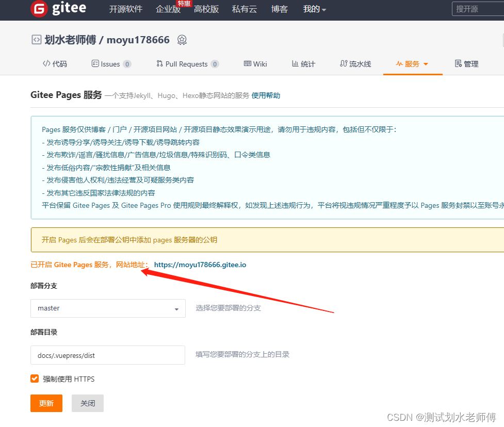This screenshot has height=427, width=504.
Task: Toggle the 强制使用 HTTPS checkbox
Action: tap(35, 379)
